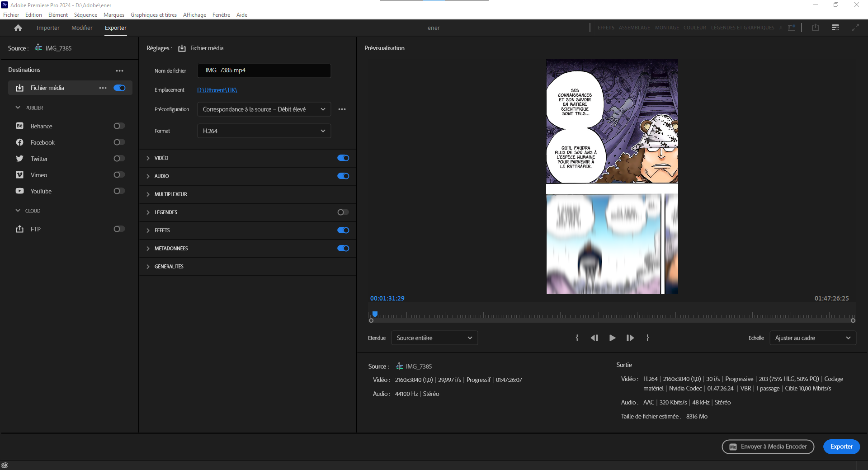Turn off the EFFETS toggle
Screen dimensions: 868x470
click(x=343, y=230)
